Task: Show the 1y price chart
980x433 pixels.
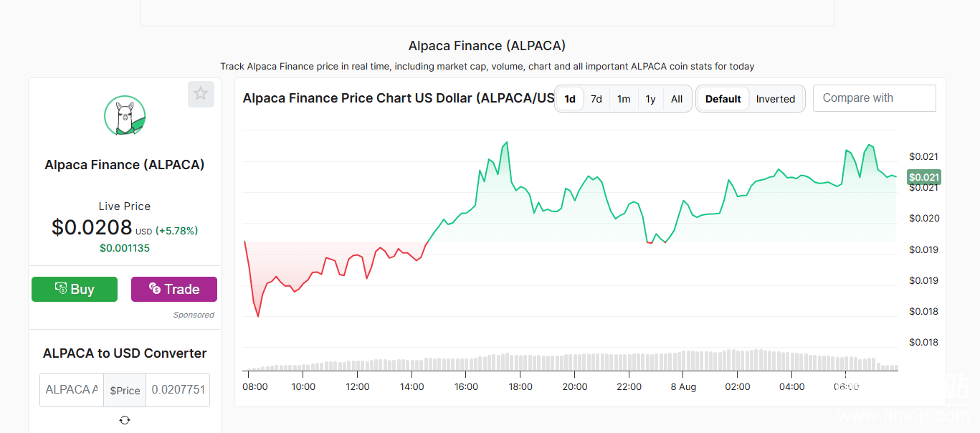Action: [650, 99]
